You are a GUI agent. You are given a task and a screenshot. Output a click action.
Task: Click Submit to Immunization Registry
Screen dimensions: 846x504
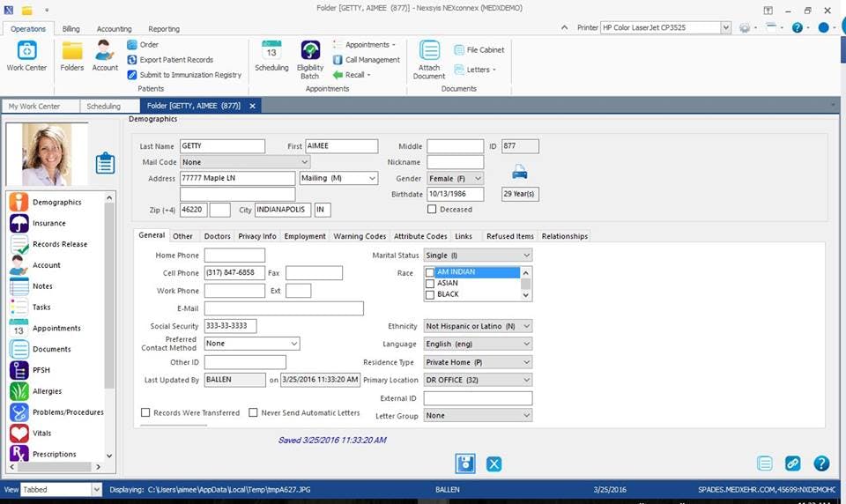coord(190,75)
